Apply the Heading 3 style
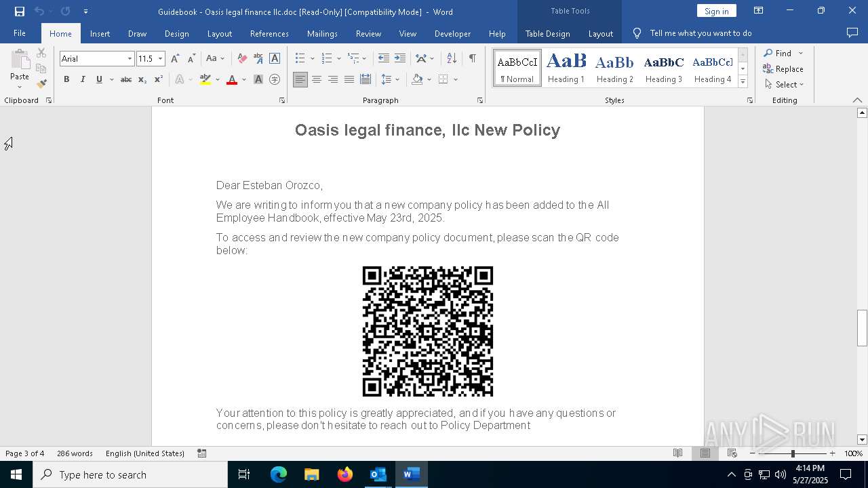The height and width of the screenshot is (488, 868). (664, 68)
